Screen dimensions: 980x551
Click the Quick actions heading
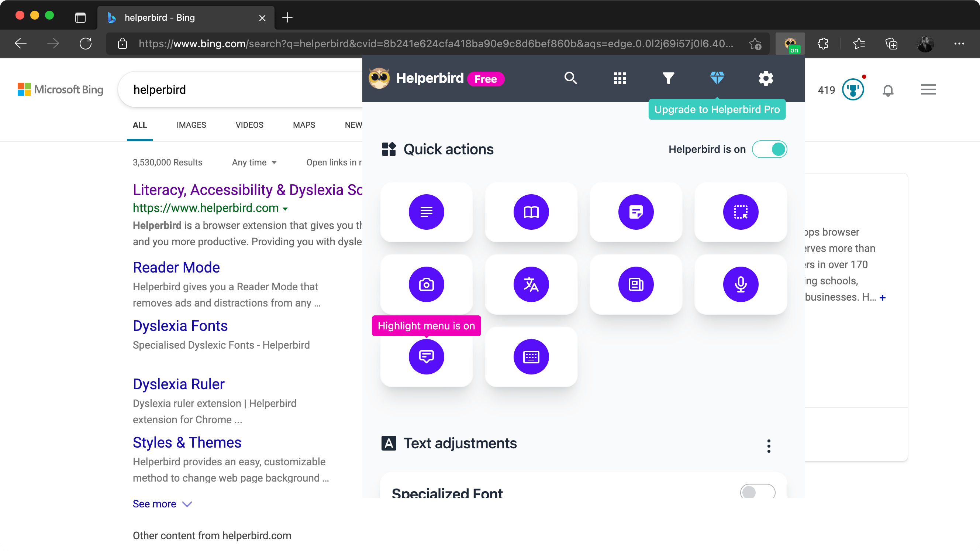click(448, 150)
